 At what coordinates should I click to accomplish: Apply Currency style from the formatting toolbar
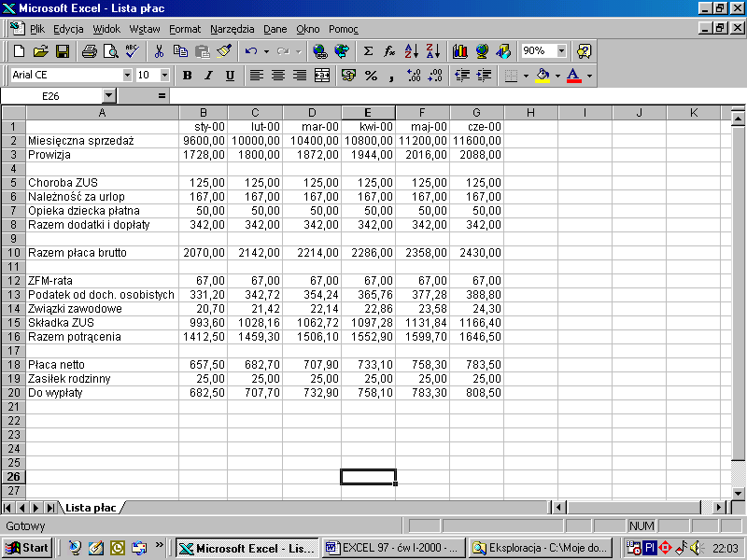point(349,76)
